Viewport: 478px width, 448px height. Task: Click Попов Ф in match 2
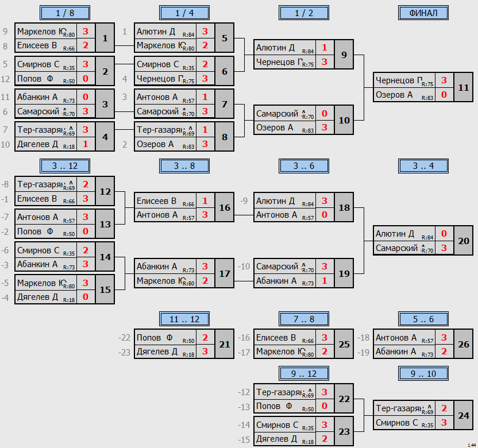click(35, 79)
